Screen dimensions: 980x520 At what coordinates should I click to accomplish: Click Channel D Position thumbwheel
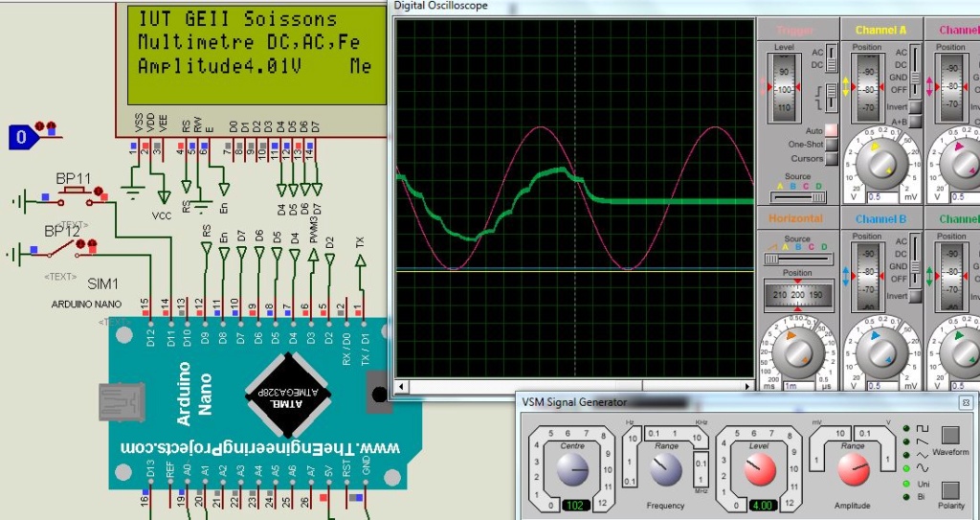click(950, 277)
